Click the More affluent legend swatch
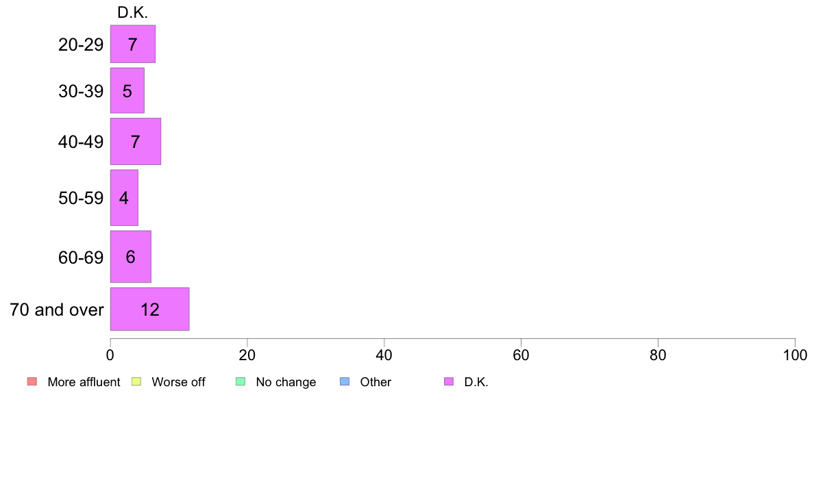The image size is (814, 504). tap(32, 381)
